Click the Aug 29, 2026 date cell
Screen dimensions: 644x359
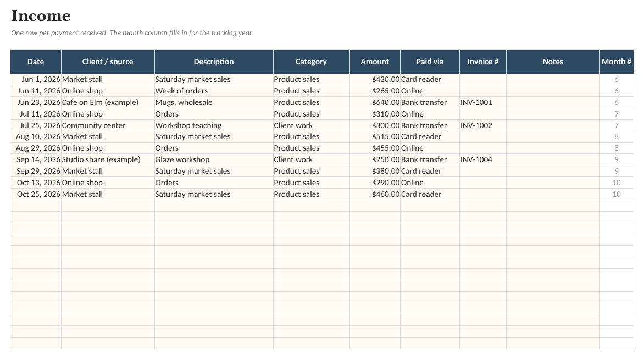pyautogui.click(x=36, y=148)
